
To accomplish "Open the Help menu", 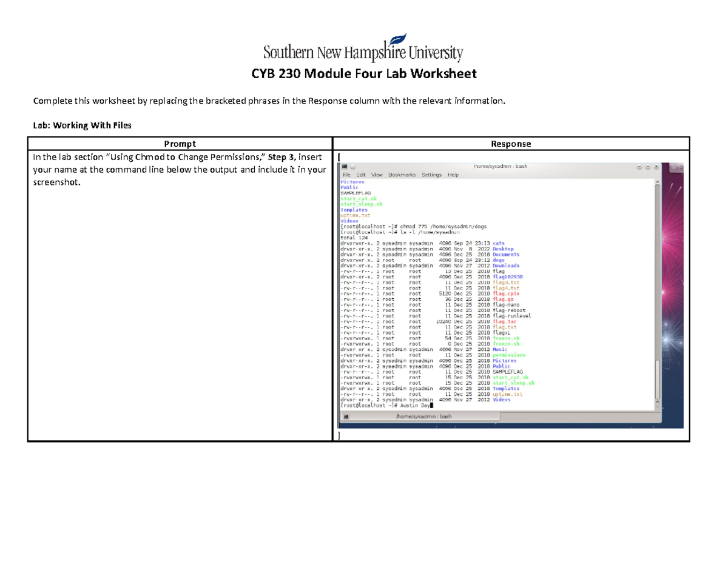I will click(453, 175).
